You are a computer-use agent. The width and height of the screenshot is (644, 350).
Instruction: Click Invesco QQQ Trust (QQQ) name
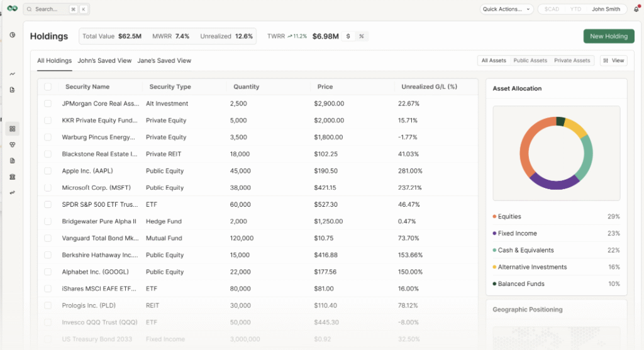click(x=99, y=322)
